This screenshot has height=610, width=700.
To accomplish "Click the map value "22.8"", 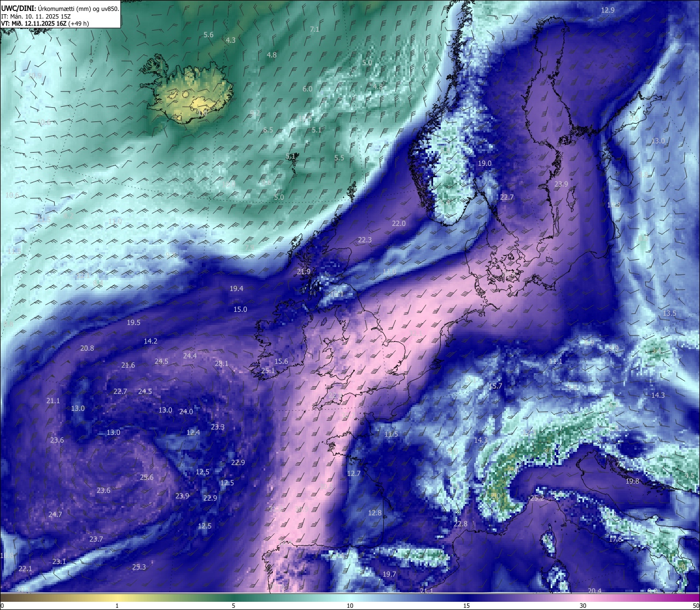I will coord(461,524).
